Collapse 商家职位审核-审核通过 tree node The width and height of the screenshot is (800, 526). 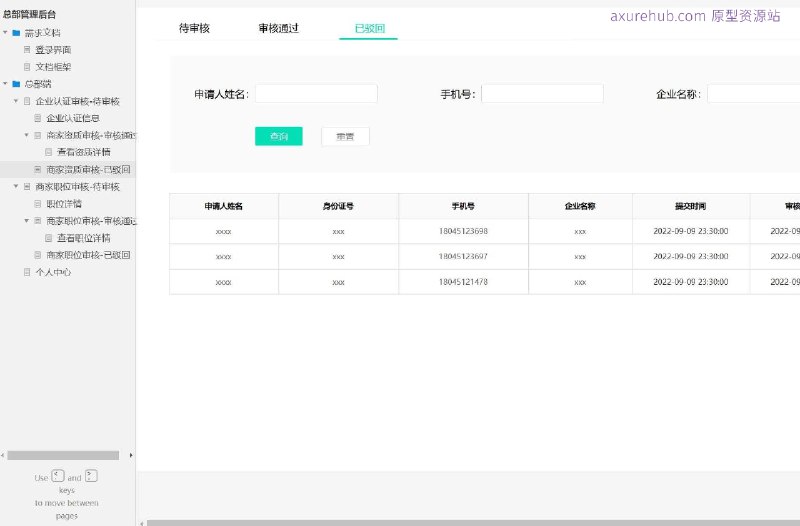27,220
